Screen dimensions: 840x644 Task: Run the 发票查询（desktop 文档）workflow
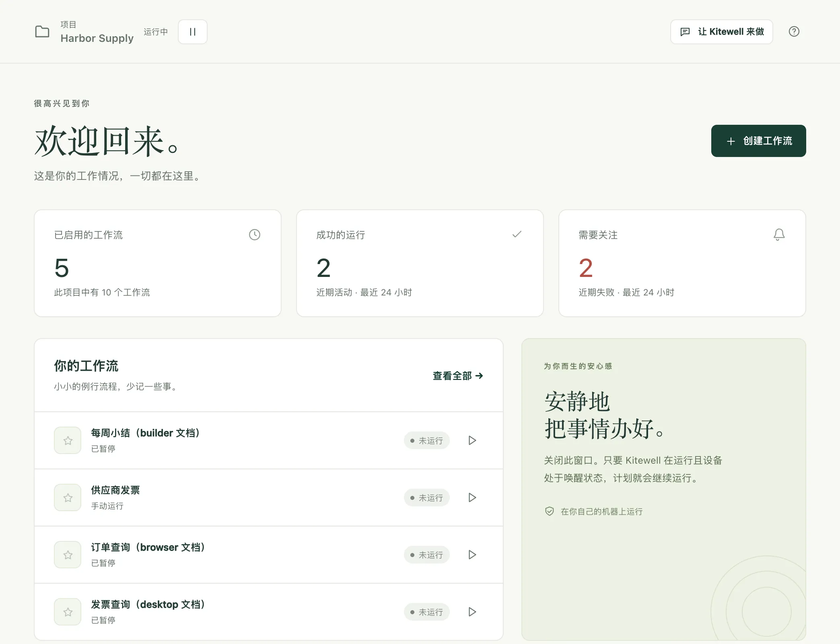click(472, 612)
